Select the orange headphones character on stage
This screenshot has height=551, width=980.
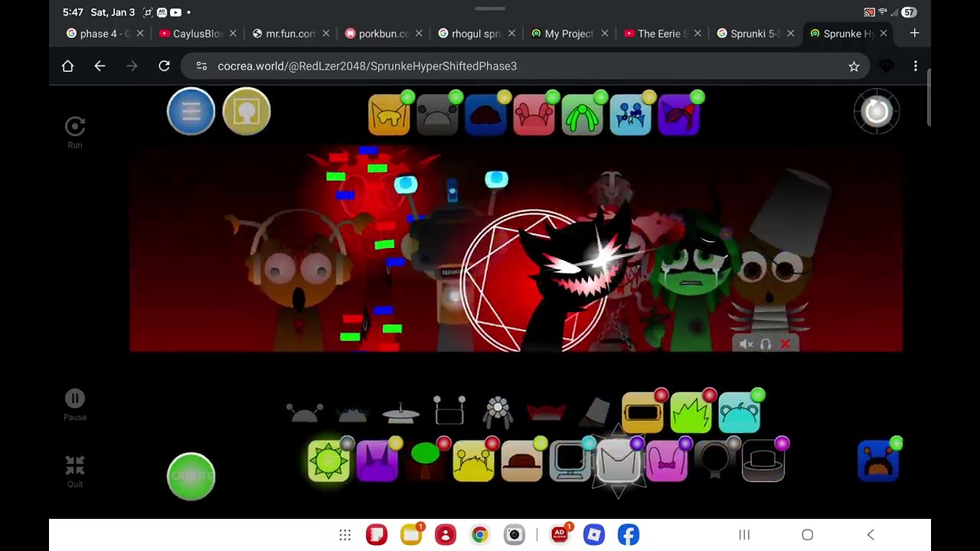(x=300, y=279)
